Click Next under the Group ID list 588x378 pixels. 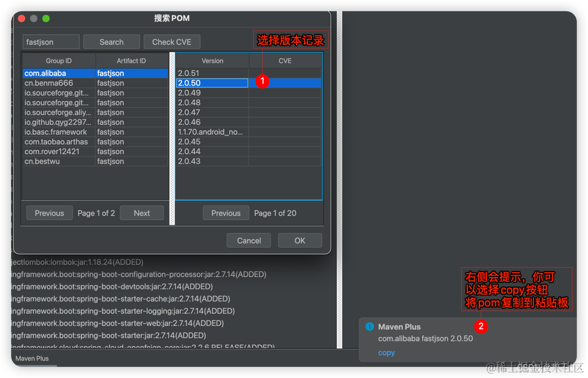(142, 213)
